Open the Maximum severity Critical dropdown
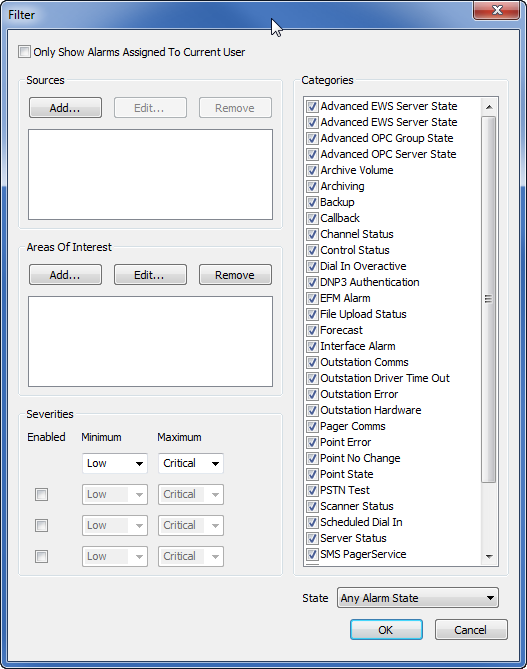The height and width of the screenshot is (669, 527). [x=191, y=463]
